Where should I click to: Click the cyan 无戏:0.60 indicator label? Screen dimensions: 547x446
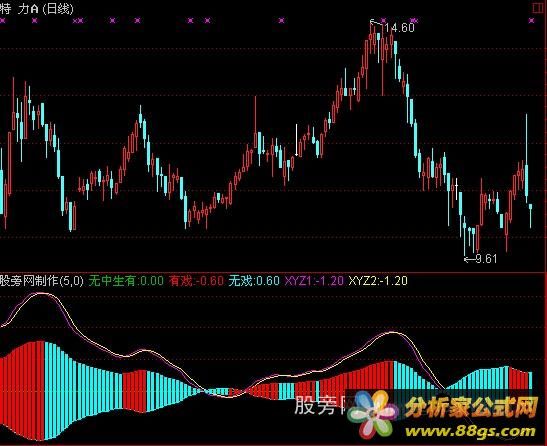[254, 281]
